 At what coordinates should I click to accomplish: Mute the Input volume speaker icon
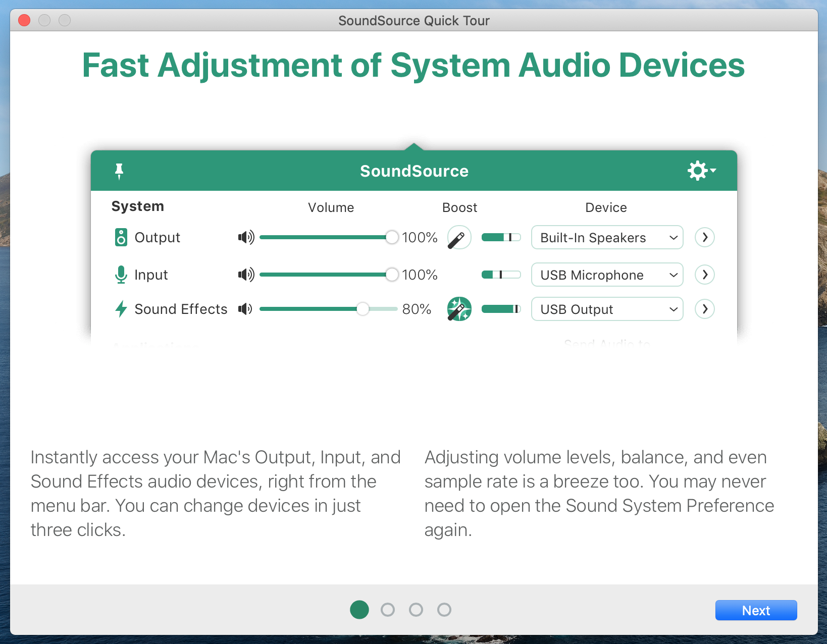tap(246, 275)
